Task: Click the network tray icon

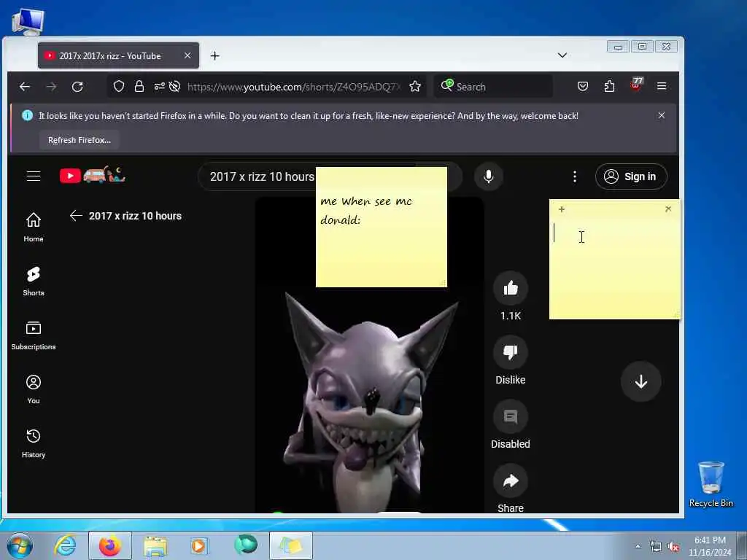Action: tap(656, 547)
